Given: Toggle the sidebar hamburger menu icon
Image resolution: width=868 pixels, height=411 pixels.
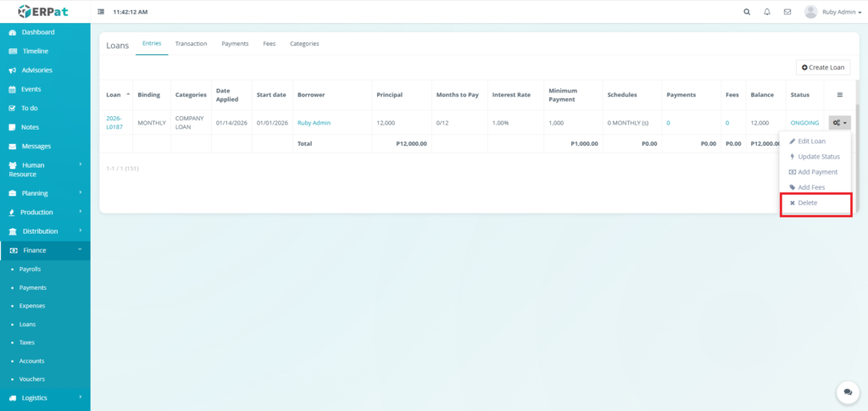Looking at the screenshot, I should pos(102,12).
